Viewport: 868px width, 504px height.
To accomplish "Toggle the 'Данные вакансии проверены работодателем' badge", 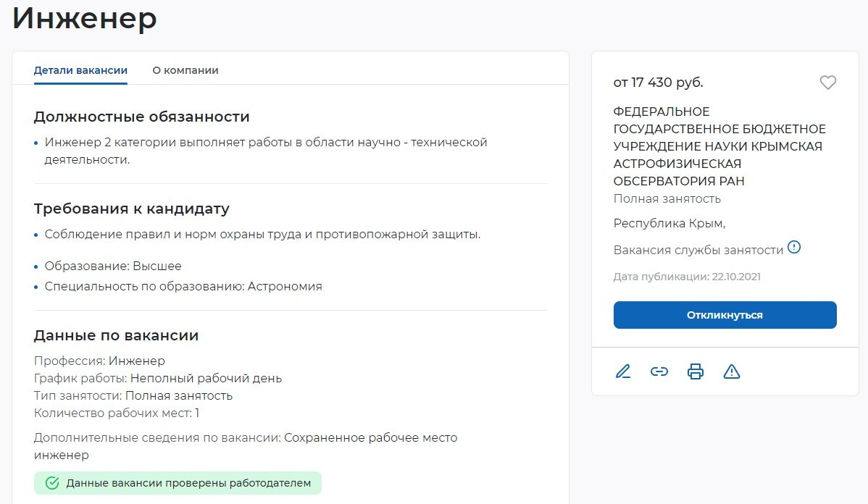I will tap(178, 483).
